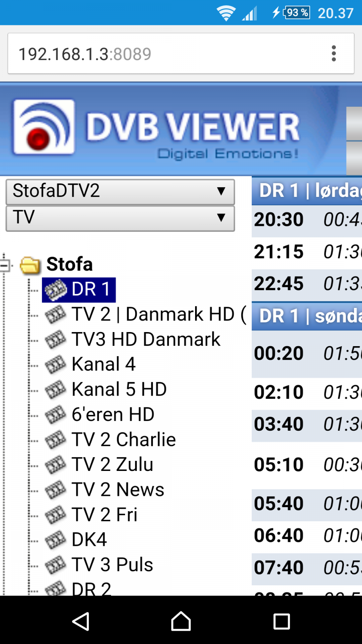Collapse the Stofa tree node
The height and width of the screenshot is (644, 362).
[5, 265]
